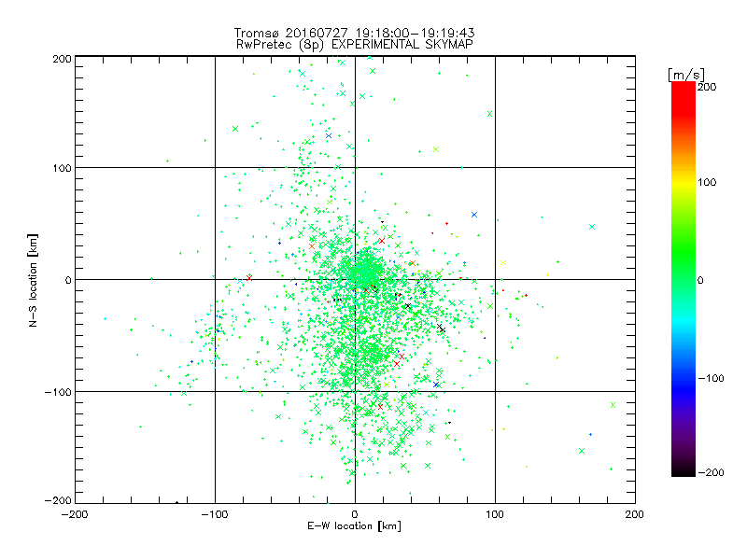Click the green cross marker near (162, -153) km

click(x=582, y=451)
